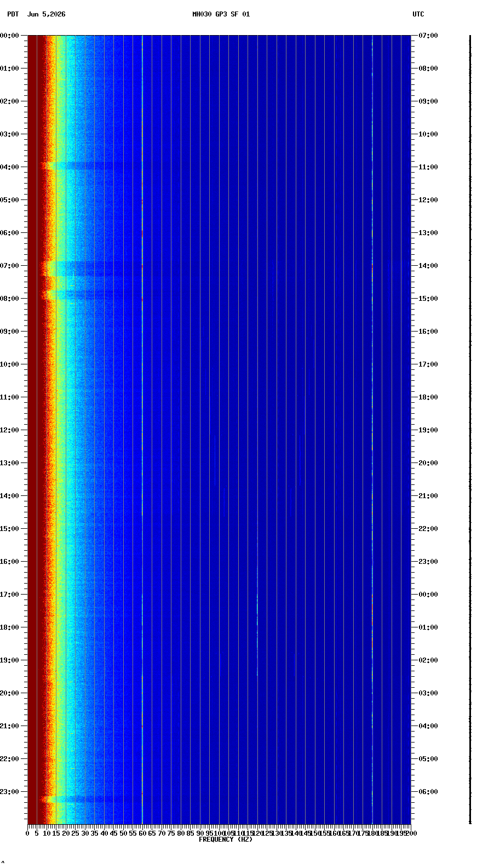Image resolution: width=494 pixels, height=868 pixels.
Task: Click the UTC time label '04:00'
Action: tap(428, 726)
